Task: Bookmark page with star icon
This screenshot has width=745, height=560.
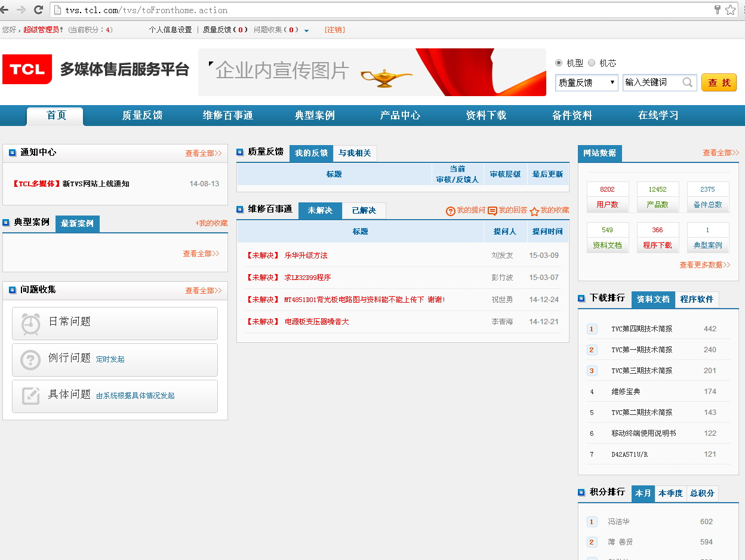Action: point(731,10)
